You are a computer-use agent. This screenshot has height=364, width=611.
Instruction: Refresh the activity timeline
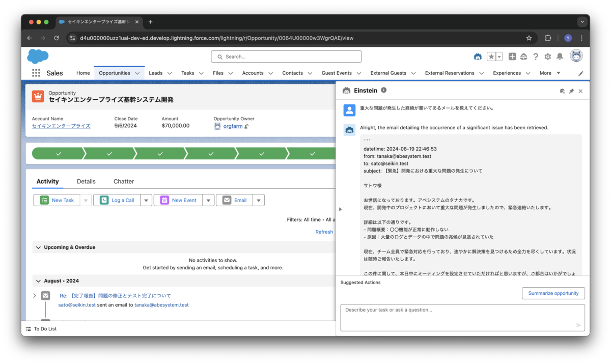coord(324,232)
